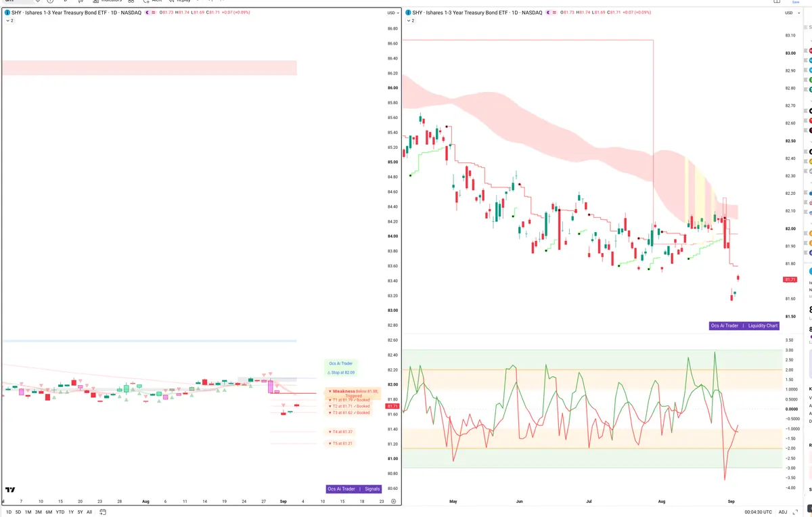Click the T2 at 81.71 Booked label
The height and width of the screenshot is (517, 812).
[349, 406]
